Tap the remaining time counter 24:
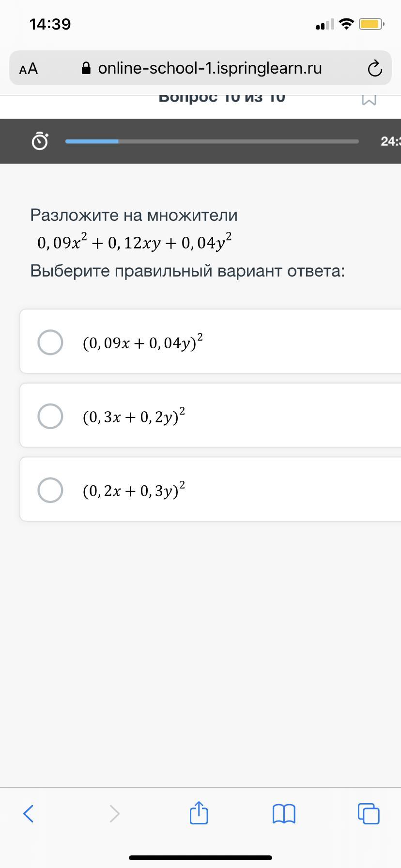Viewport: 401px width, 868px height. coord(390,141)
